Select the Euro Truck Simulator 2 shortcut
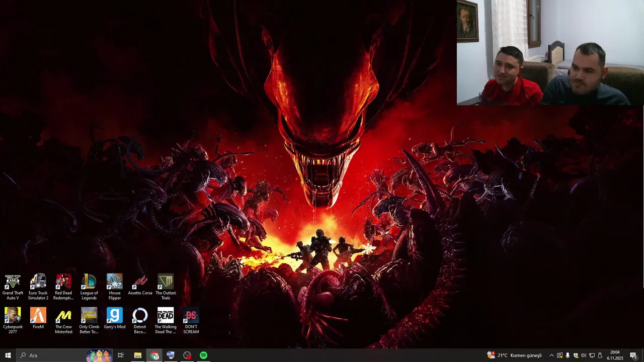Viewport: 644px width, 362px height. coord(38,287)
